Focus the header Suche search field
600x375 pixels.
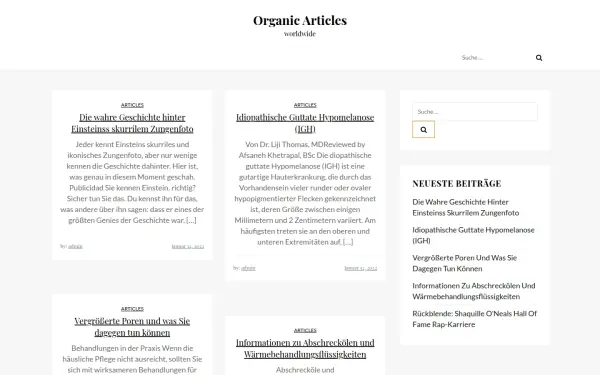pyautogui.click(x=494, y=58)
